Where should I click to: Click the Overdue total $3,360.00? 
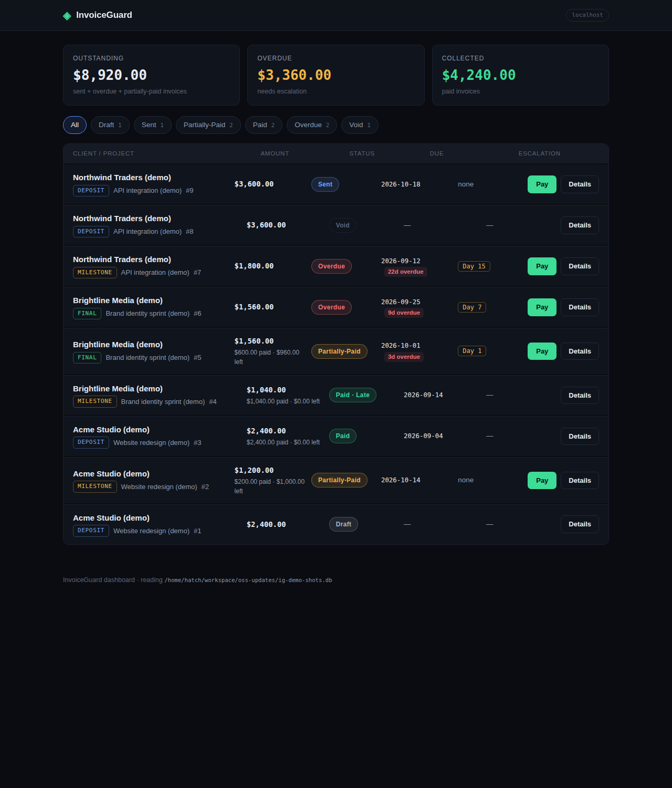tap(294, 75)
